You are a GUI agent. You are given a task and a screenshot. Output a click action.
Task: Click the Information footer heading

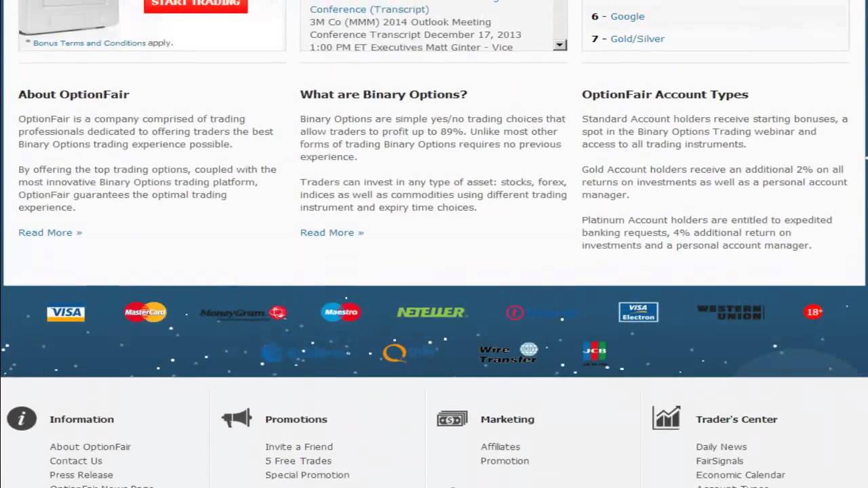pyautogui.click(x=81, y=419)
